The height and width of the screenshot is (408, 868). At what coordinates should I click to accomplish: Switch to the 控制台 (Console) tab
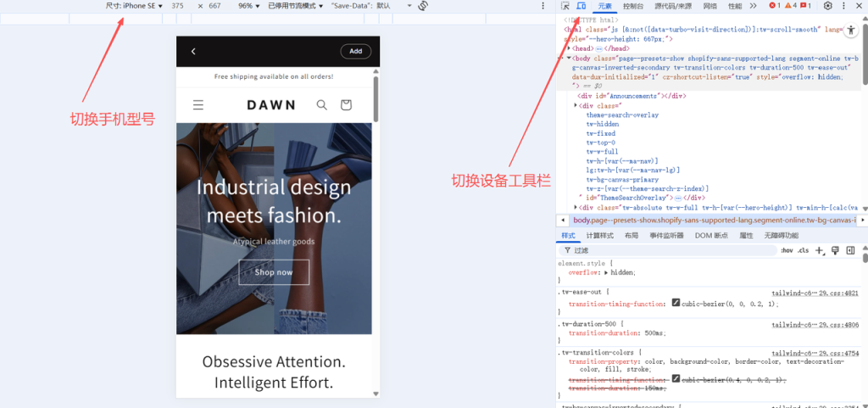pos(632,6)
